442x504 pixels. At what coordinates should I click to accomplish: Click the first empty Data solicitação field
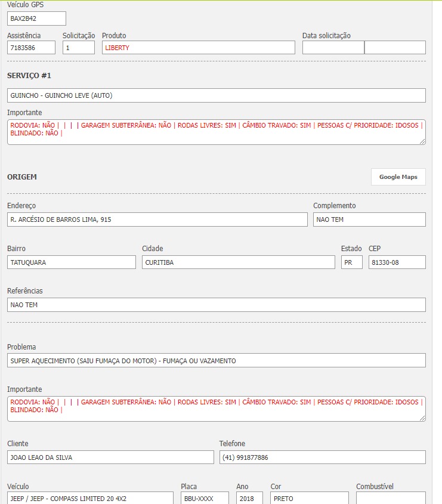tap(333, 48)
